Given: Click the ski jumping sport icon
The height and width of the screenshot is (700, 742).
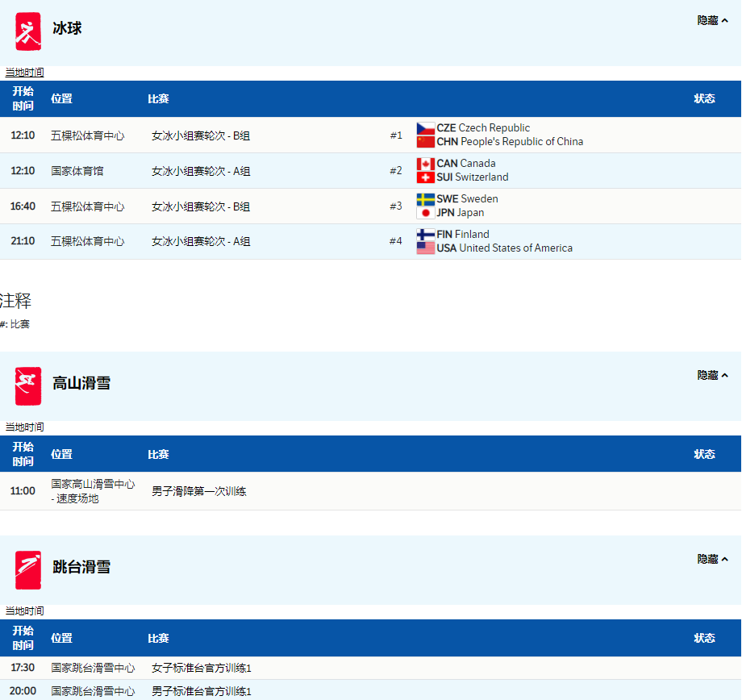Looking at the screenshot, I should coord(27,569).
